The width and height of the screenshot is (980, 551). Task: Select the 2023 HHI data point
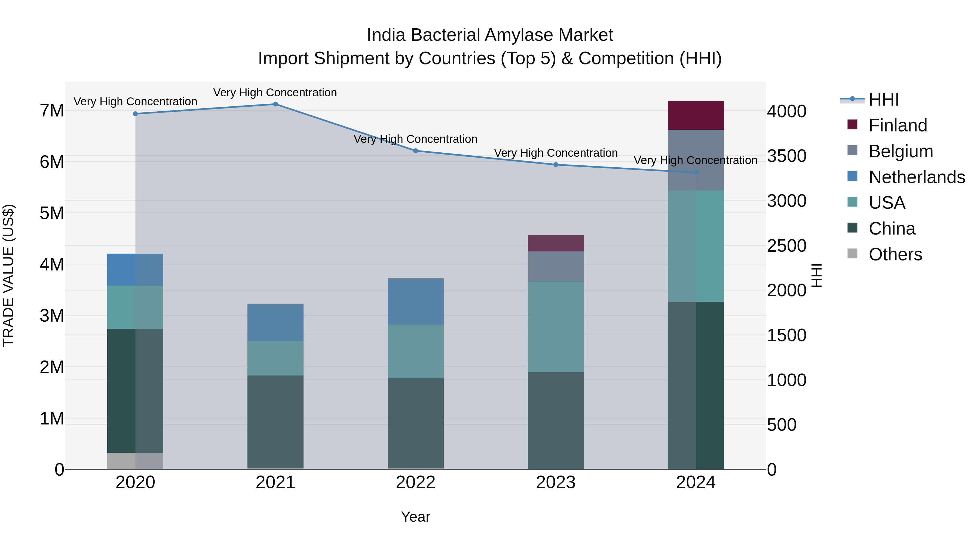[556, 165]
